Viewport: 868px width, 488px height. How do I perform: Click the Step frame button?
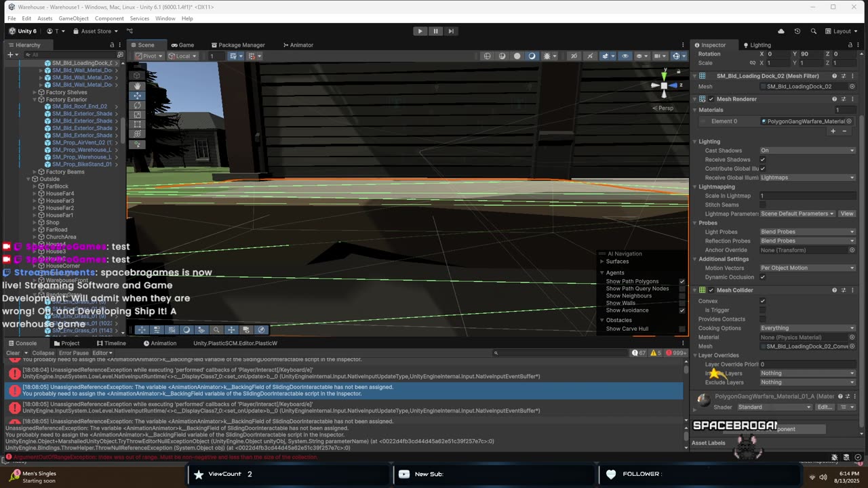[451, 31]
